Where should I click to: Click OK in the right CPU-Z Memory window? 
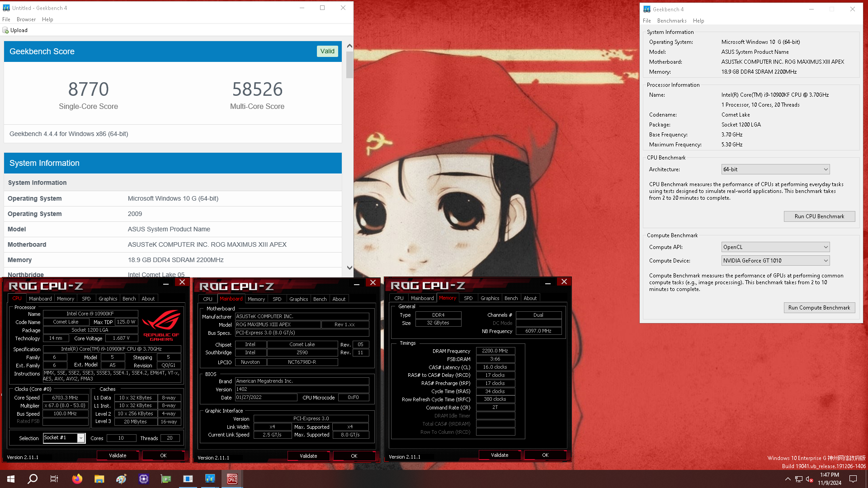pyautogui.click(x=545, y=455)
